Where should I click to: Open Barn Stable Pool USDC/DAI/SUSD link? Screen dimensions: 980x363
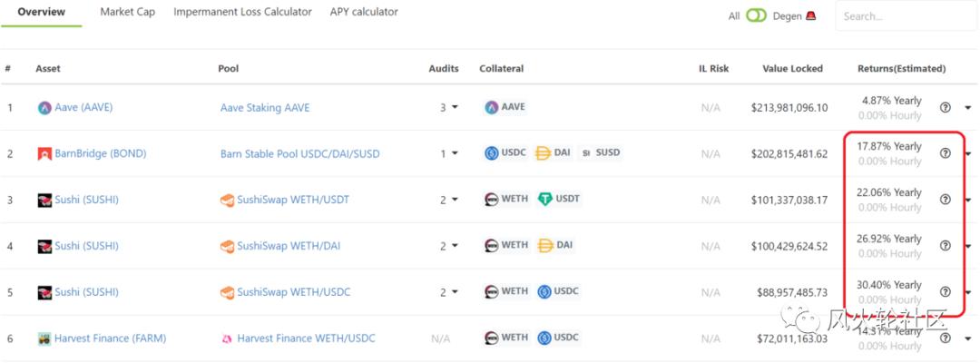pyautogui.click(x=299, y=154)
